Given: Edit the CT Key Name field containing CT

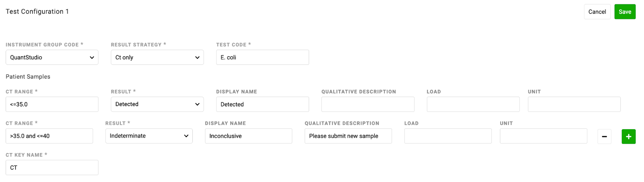Looking at the screenshot, I should click(x=52, y=168).
